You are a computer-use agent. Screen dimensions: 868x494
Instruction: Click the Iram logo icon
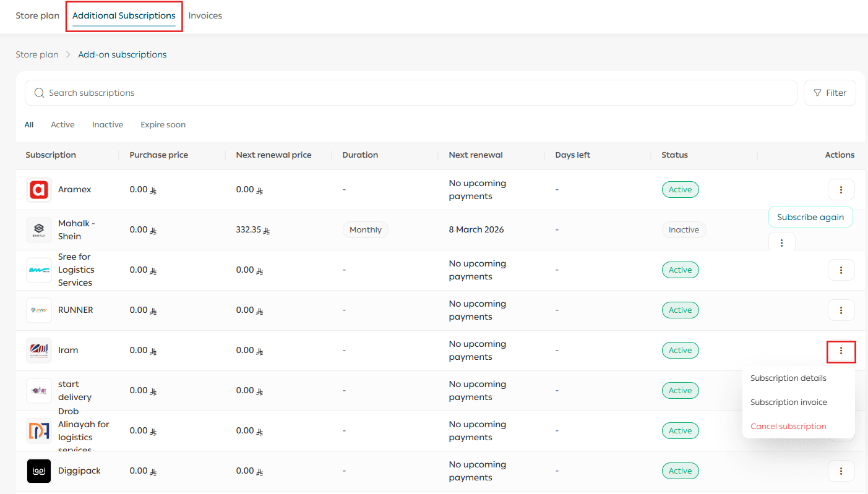tap(39, 351)
